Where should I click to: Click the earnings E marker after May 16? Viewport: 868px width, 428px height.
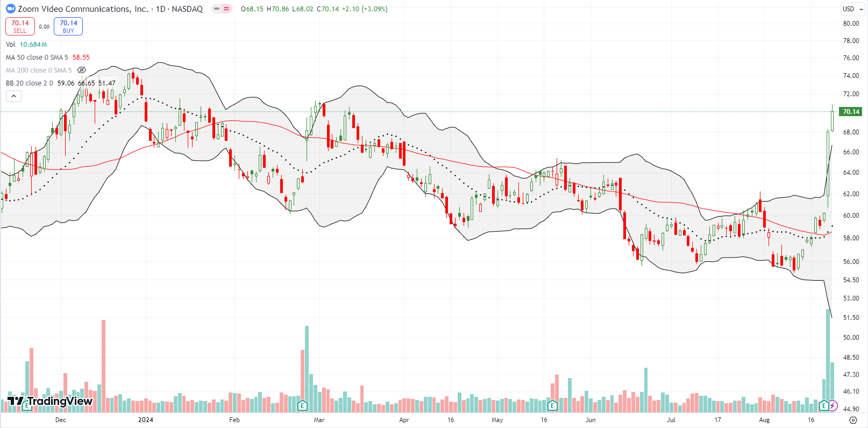(x=552, y=405)
